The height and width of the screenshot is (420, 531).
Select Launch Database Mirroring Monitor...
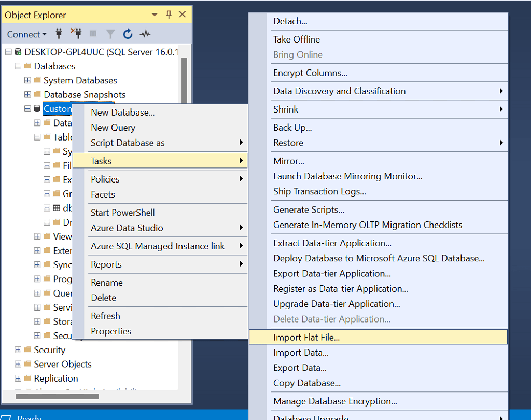(x=378, y=176)
